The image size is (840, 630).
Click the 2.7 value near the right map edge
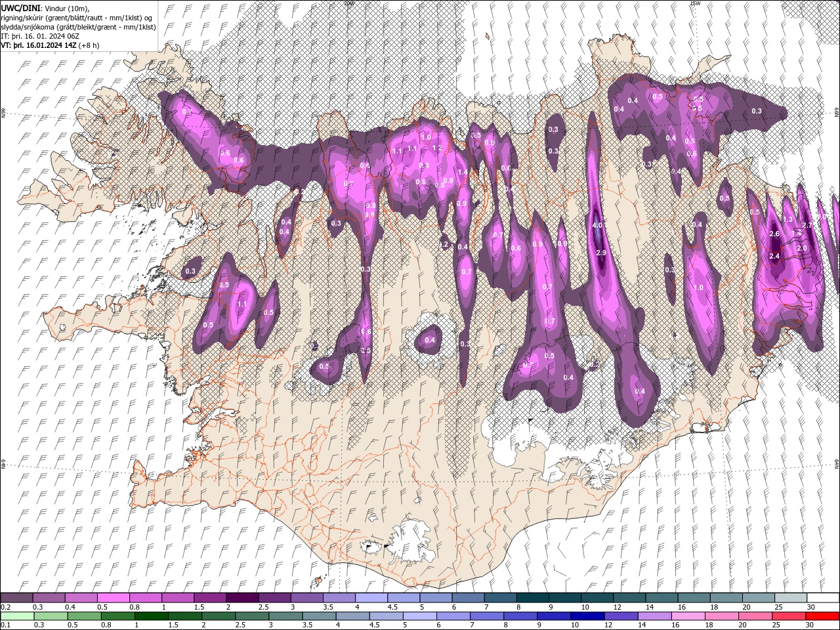[808, 225]
